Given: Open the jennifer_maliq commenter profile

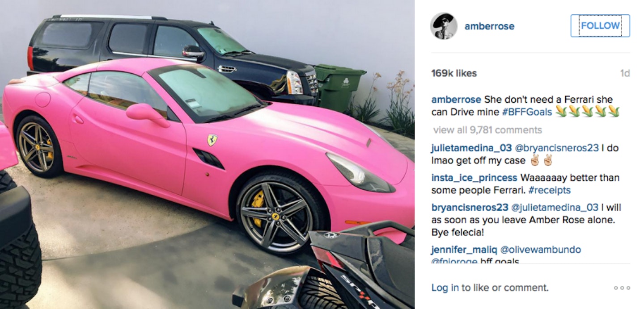Looking at the screenshot, I should pos(464,250).
